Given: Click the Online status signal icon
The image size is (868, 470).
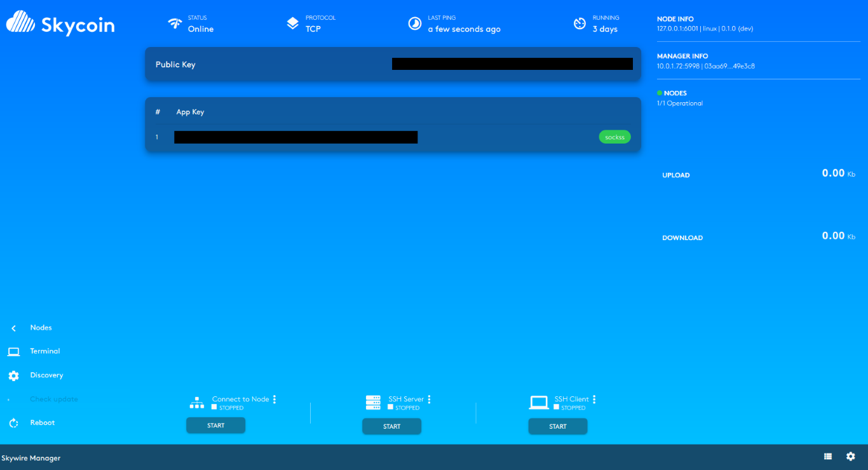Looking at the screenshot, I should click(x=175, y=23).
